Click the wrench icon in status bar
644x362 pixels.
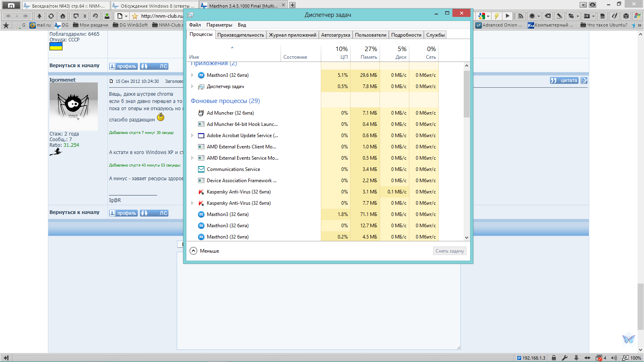point(565,358)
